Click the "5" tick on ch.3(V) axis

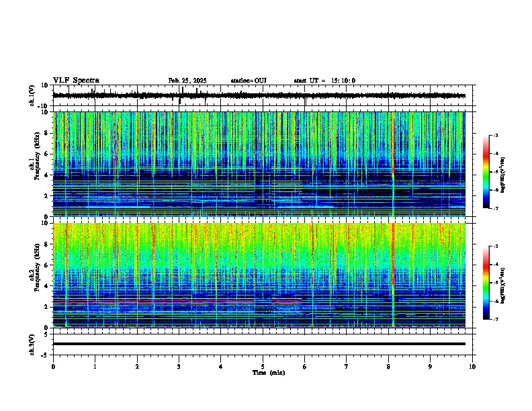tap(47, 334)
